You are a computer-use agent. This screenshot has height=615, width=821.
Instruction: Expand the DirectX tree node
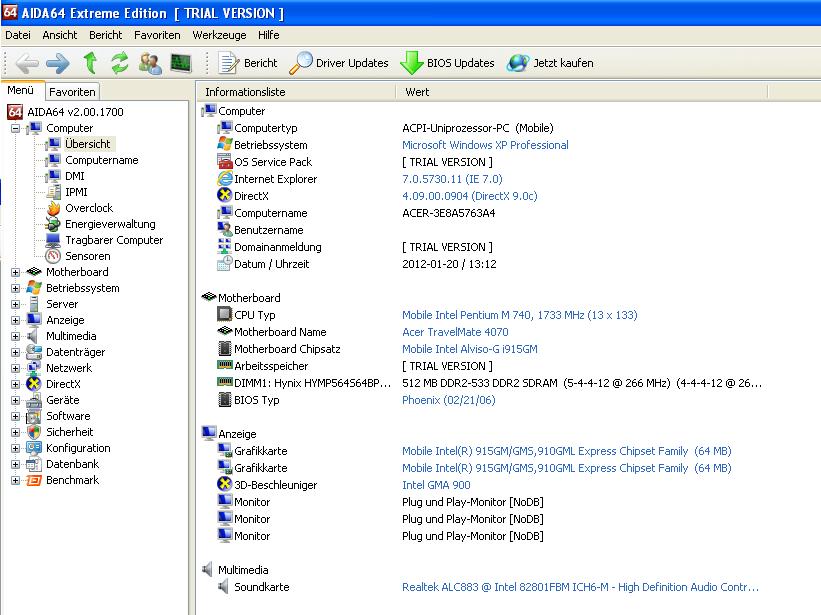15,384
